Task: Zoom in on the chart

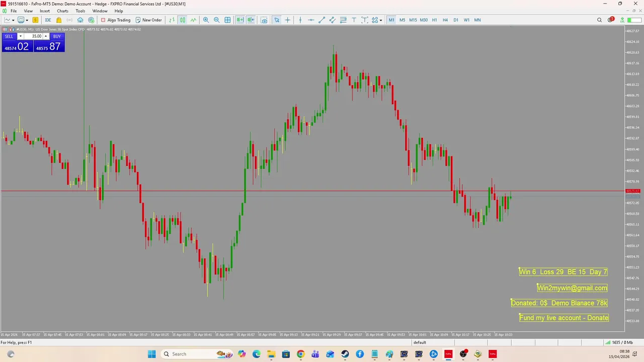Action: click(206, 20)
